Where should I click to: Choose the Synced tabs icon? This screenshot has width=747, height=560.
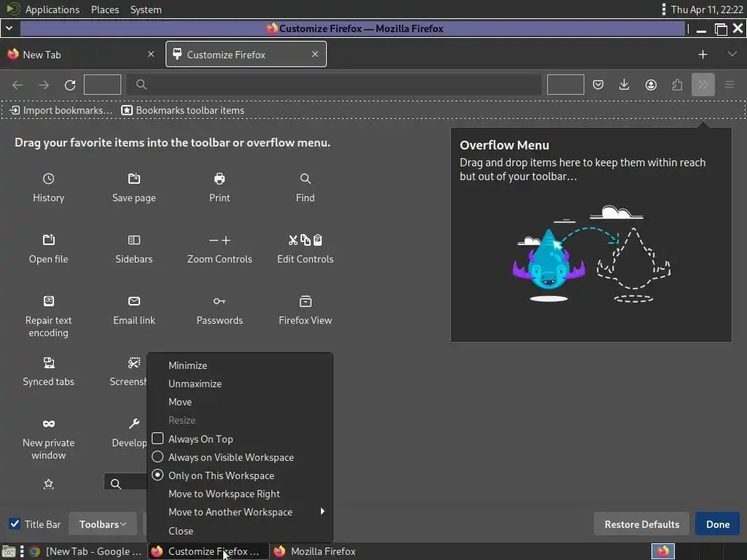[x=48, y=363]
